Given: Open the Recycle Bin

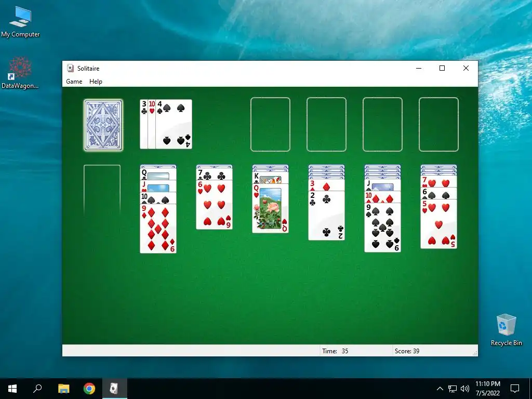Looking at the screenshot, I should [506, 330].
